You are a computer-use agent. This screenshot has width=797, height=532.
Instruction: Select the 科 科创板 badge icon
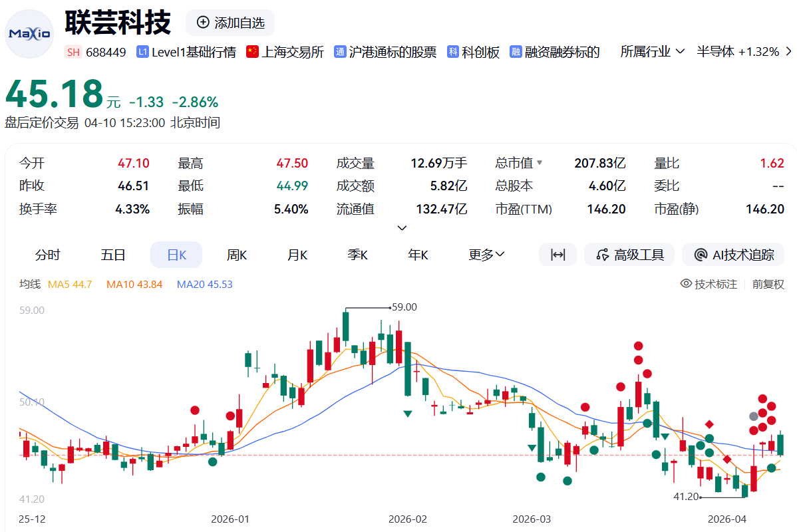pos(452,51)
